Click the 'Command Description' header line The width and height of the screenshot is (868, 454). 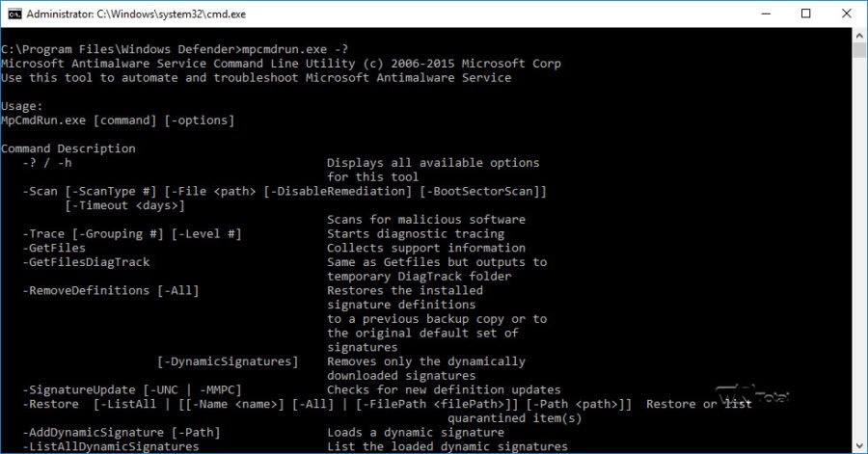[x=68, y=148]
